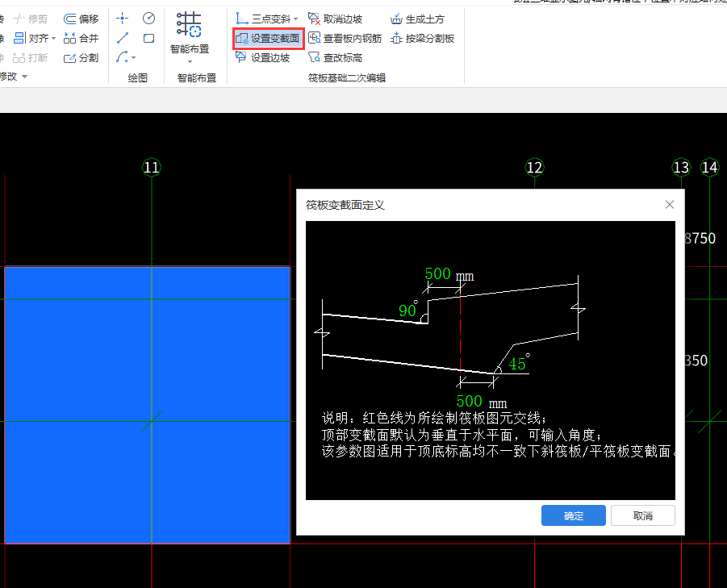The image size is (727, 588).
Task: Click the 设置变截面 tool
Action: (x=268, y=39)
